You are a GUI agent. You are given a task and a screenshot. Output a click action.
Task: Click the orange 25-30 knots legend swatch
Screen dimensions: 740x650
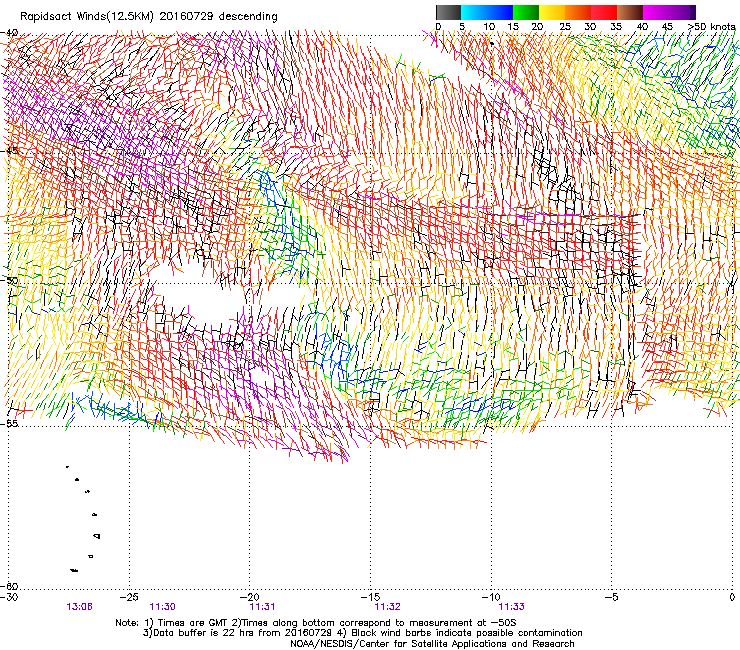tap(578, 12)
